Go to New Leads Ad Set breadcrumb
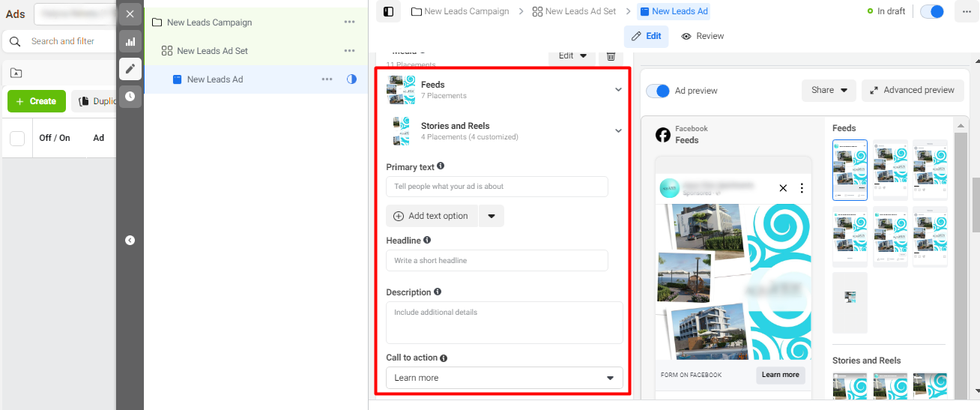The width and height of the screenshot is (980, 410). [x=574, y=11]
